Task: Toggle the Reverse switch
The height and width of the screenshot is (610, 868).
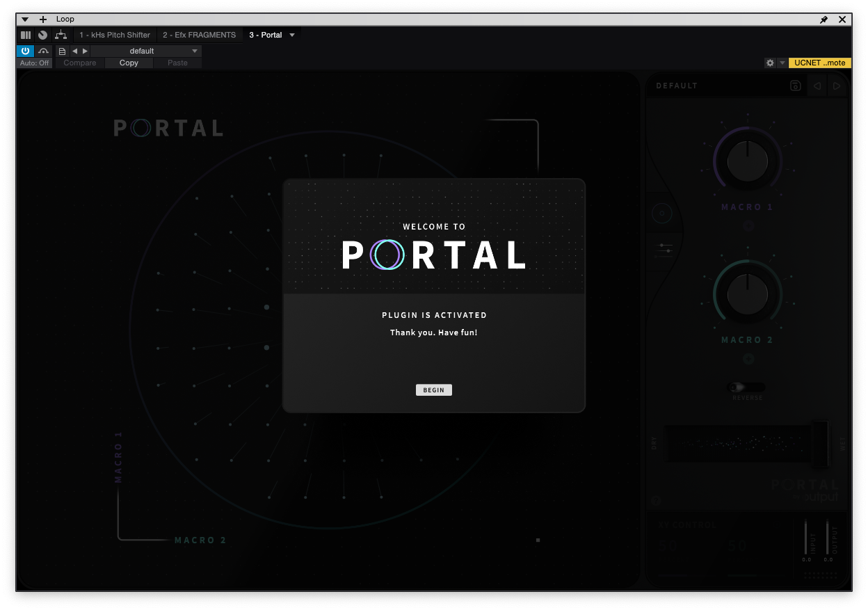Action: coord(746,387)
